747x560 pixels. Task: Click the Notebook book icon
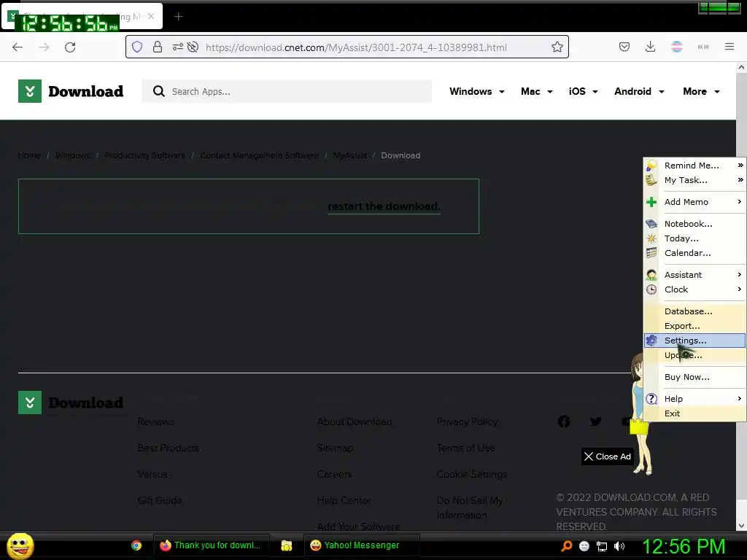[x=651, y=224]
